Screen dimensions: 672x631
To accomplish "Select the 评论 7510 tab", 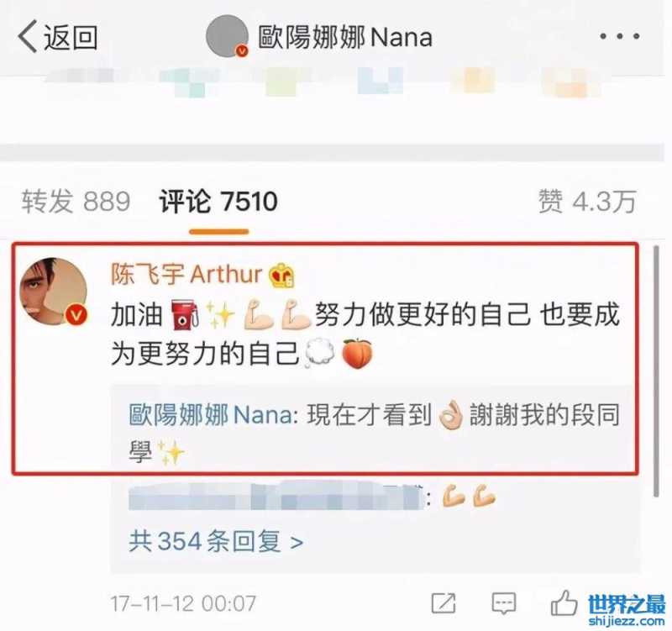I will click(218, 202).
